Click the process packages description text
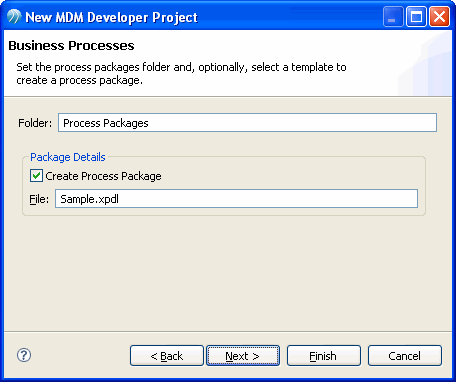456x382 pixels. 181,74
